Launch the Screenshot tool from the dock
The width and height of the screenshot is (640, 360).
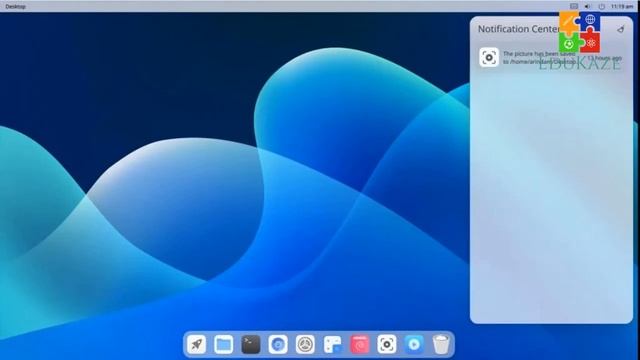pos(387,344)
